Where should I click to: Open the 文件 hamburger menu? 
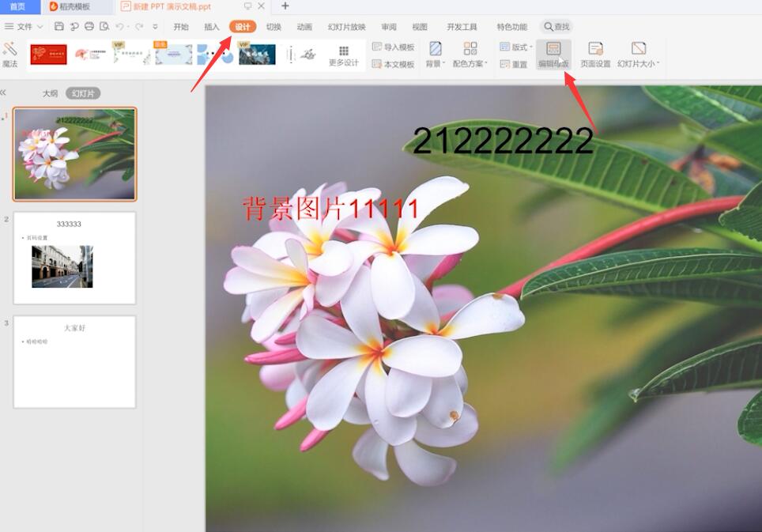click(9, 26)
